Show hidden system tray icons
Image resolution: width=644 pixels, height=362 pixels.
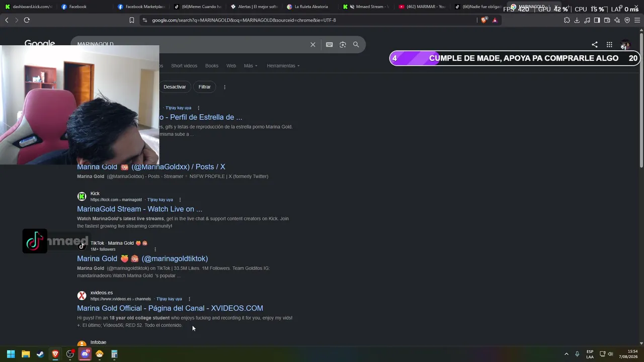point(566,354)
